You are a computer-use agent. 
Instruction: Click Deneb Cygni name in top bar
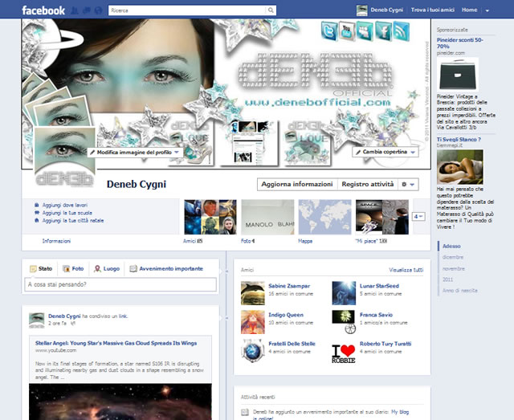[x=387, y=10]
